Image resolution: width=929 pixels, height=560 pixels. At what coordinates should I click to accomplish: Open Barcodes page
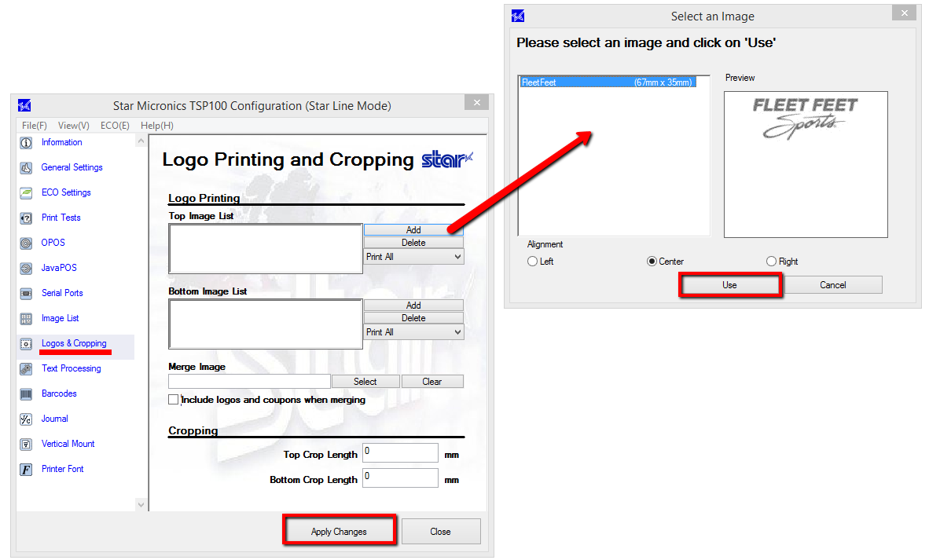[x=59, y=393]
